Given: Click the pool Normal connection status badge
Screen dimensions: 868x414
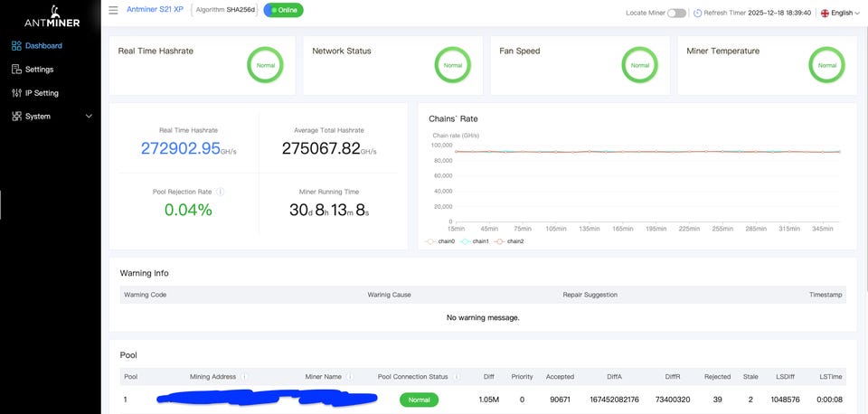Looking at the screenshot, I should 419,400.
